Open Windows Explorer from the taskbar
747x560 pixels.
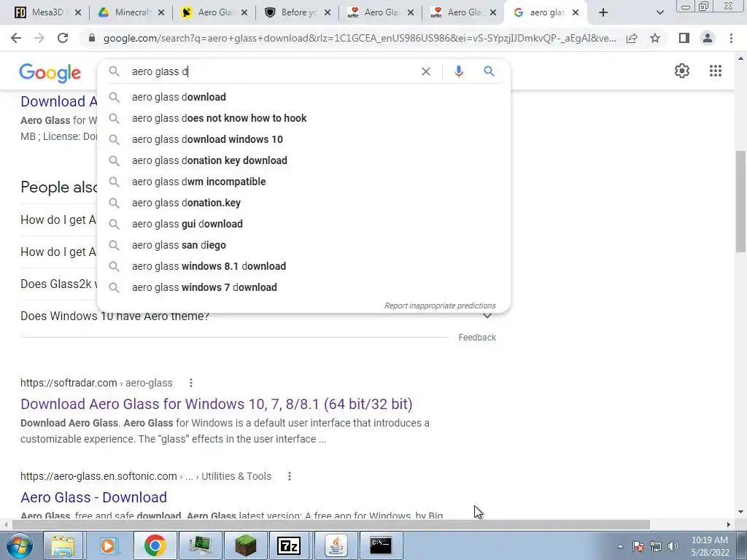(x=63, y=545)
